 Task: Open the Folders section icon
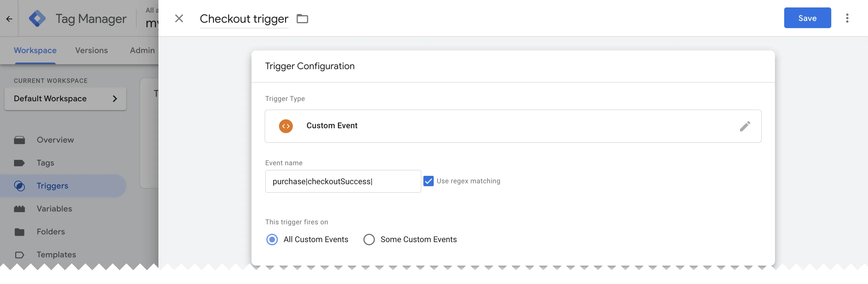tap(20, 232)
